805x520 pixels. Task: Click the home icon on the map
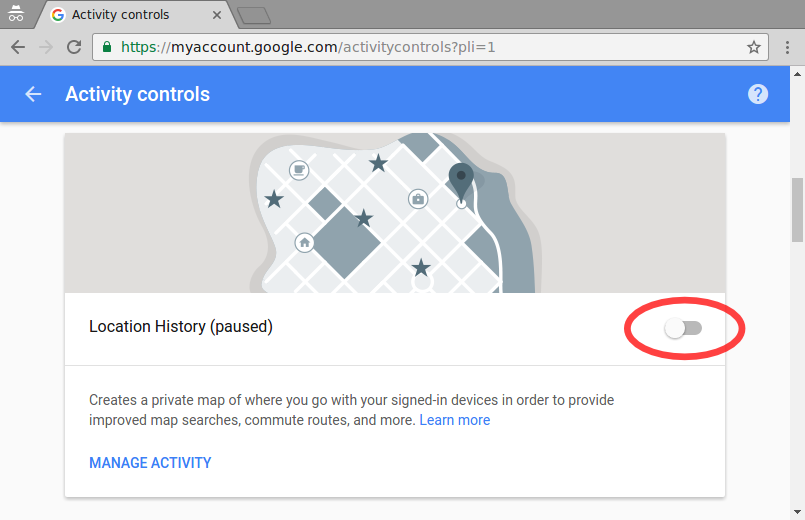pos(305,242)
